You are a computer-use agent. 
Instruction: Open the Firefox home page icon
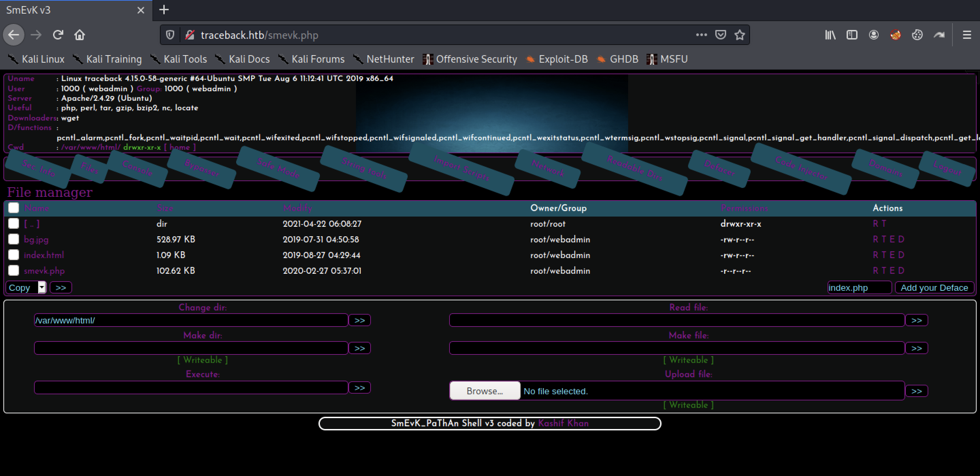80,35
